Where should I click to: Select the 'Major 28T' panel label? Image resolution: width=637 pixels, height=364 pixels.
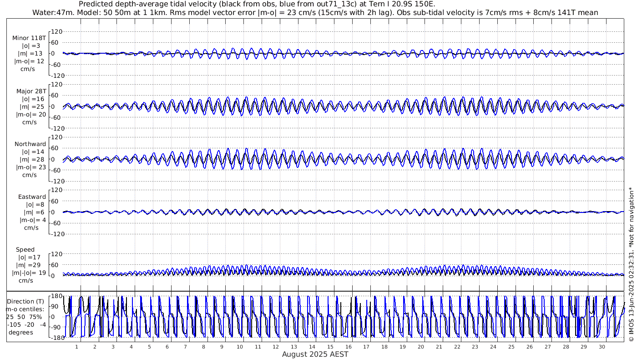[31, 91]
